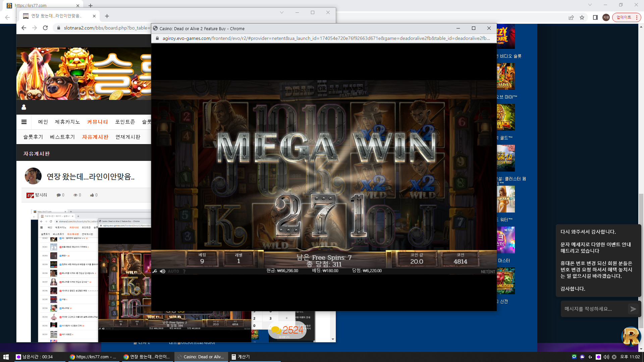Send the chat message arrow button
The image size is (644, 362).
point(633,309)
